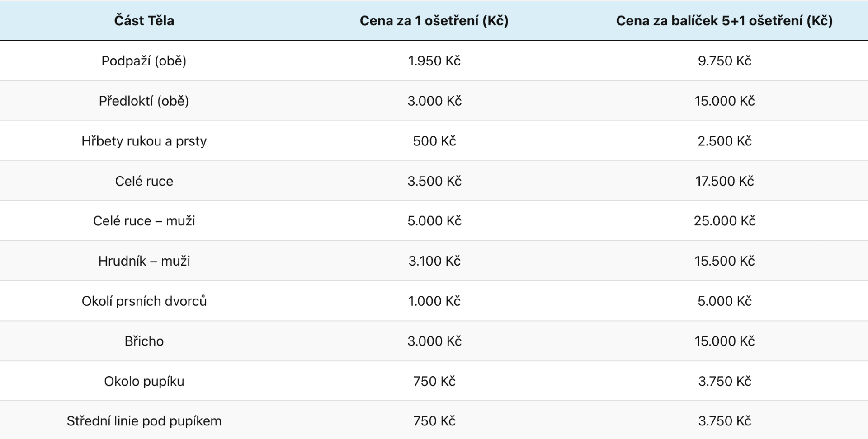868x439 pixels.
Task: Click the 1.950 Kč price cell
Action: pyautogui.click(x=434, y=61)
